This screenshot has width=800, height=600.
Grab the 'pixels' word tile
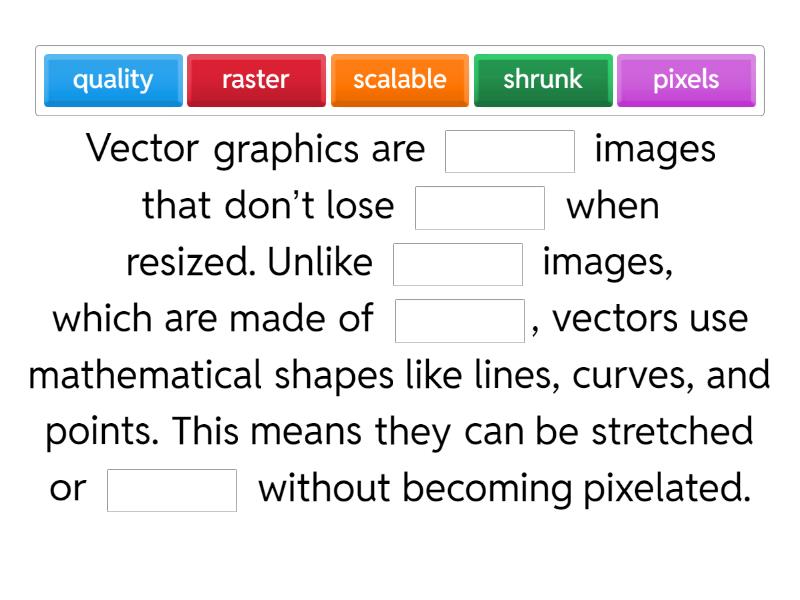point(686,80)
